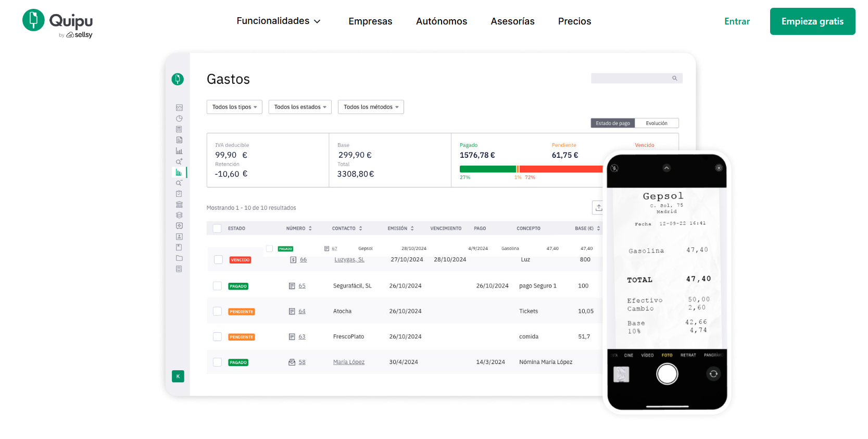Check the checkbox for expense 63 FrescoPlato

pyautogui.click(x=218, y=337)
